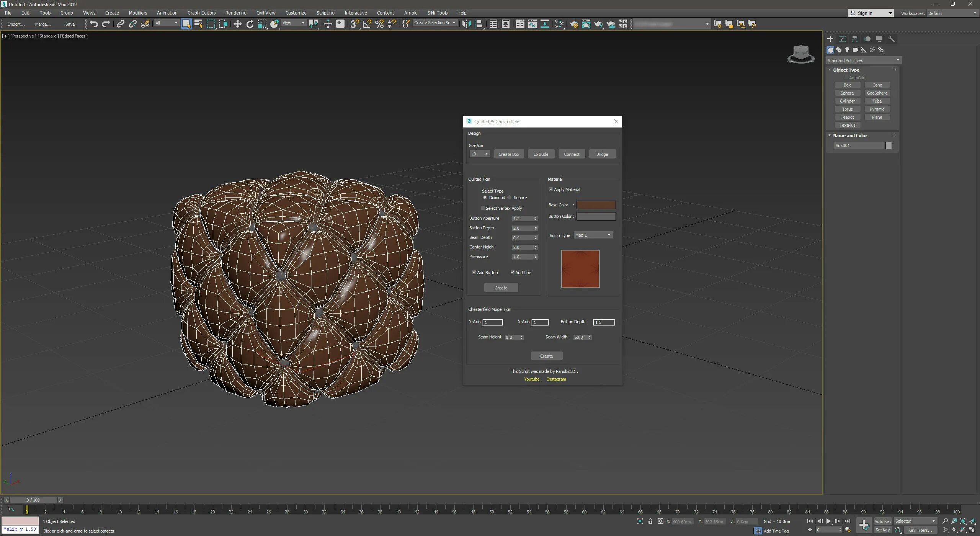Open the Utilities wrench panel
The image size is (980, 536).
[892, 39]
